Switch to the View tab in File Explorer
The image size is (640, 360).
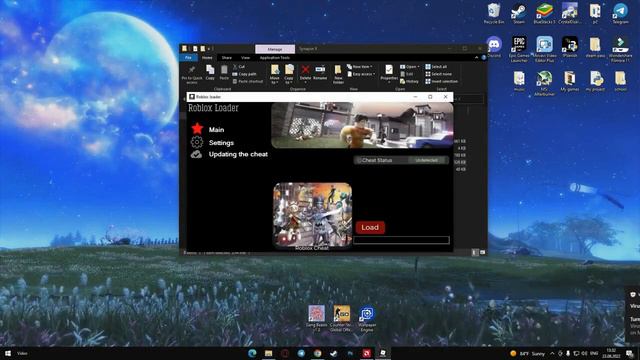click(245, 58)
